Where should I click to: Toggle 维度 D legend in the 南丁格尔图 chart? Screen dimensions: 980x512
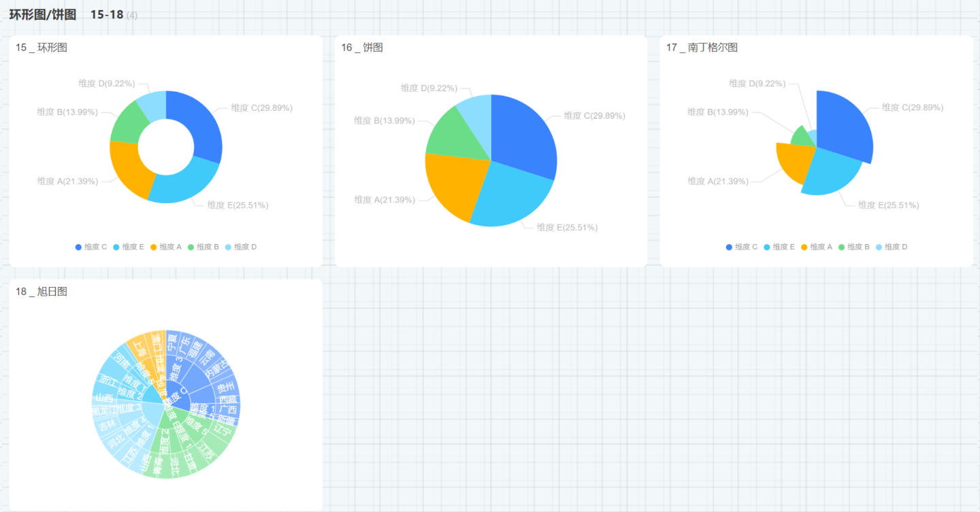tap(892, 247)
